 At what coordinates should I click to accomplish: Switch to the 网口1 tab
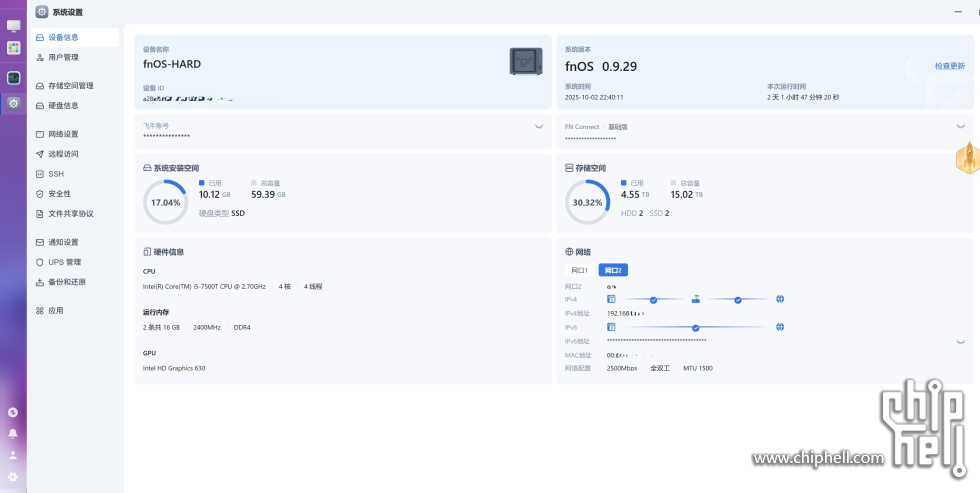579,270
